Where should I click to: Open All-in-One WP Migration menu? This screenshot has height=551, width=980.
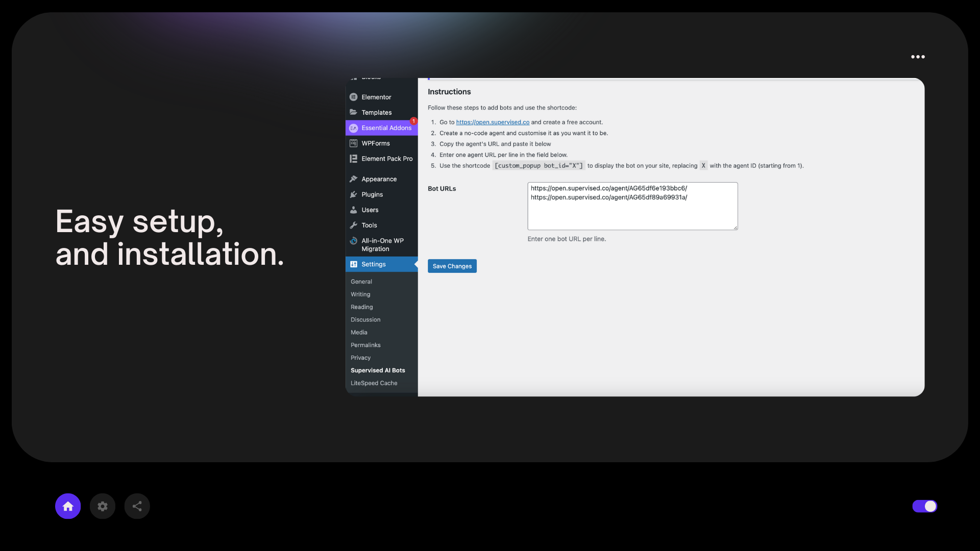(x=382, y=245)
